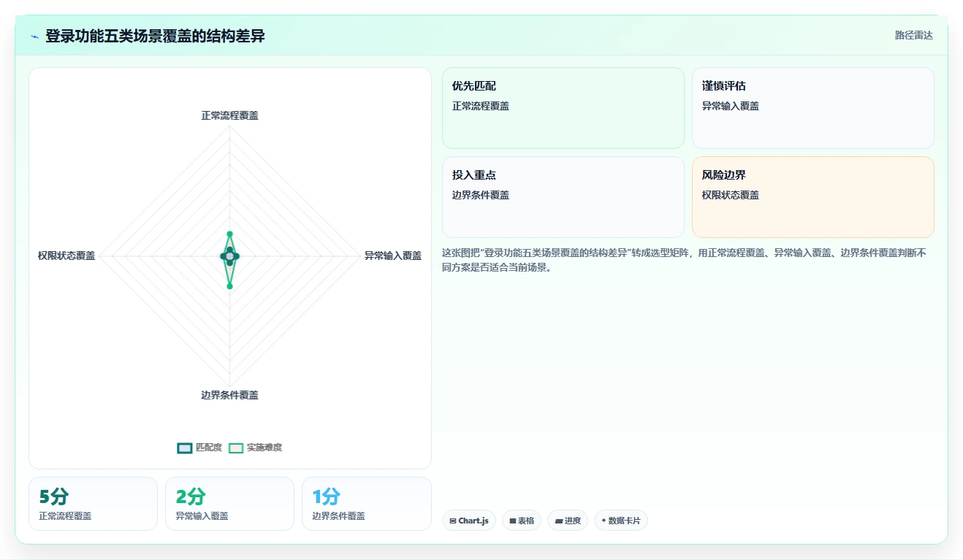Click the 5分 正常流程覆盖 stat card
Viewport: 963px width, 560px height.
pyautogui.click(x=93, y=504)
